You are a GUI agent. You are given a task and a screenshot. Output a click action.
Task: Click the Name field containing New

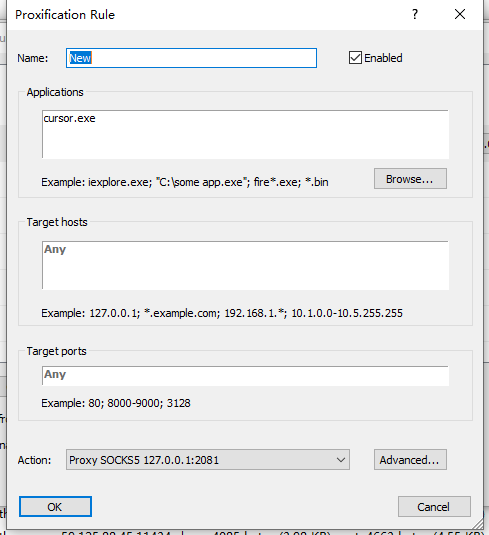[191, 58]
